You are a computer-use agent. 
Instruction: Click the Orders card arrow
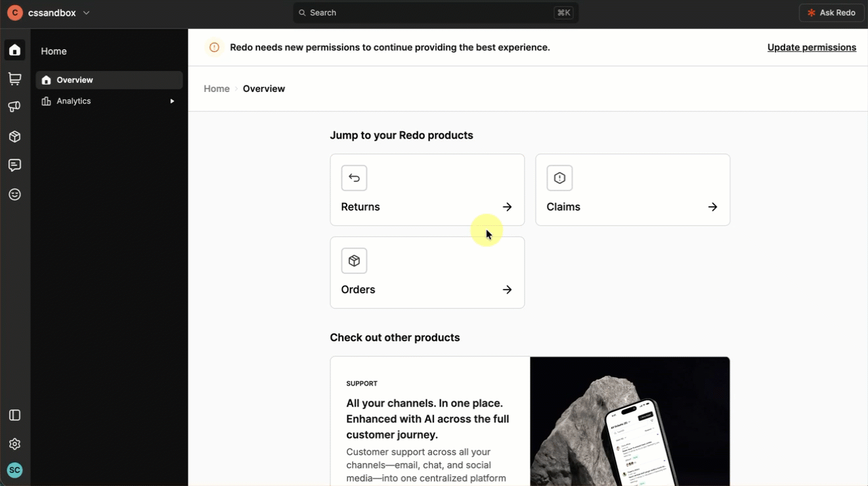(507, 290)
